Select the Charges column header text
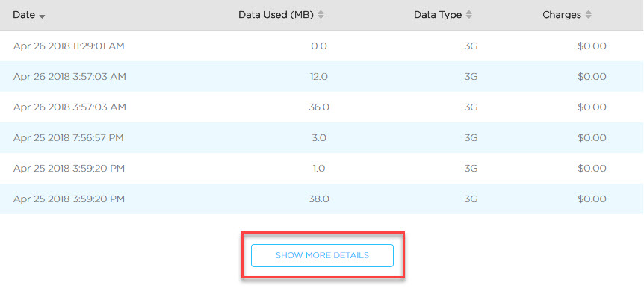This screenshot has height=300, width=644. pos(562,15)
